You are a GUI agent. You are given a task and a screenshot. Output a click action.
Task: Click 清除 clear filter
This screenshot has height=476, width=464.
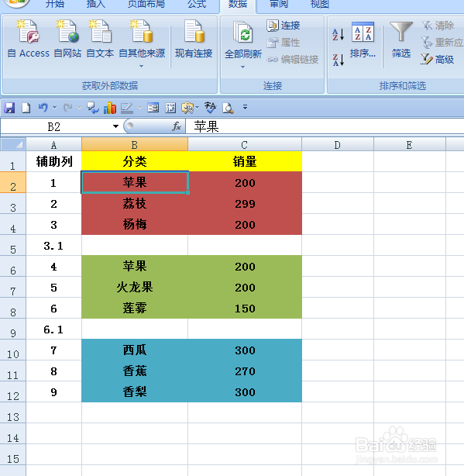tap(438, 26)
